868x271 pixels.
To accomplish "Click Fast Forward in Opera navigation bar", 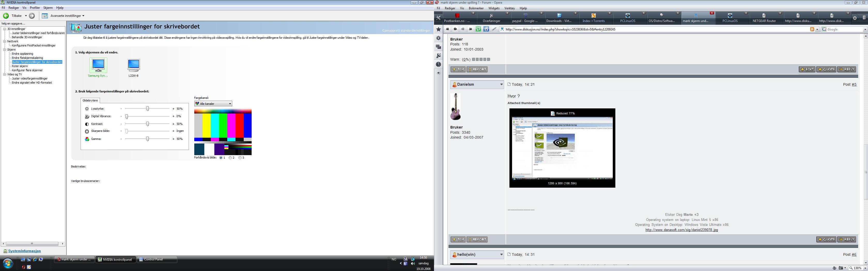I will point(471,29).
